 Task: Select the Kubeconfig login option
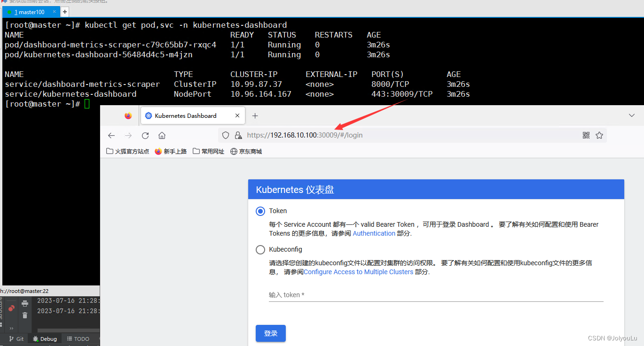(x=260, y=250)
